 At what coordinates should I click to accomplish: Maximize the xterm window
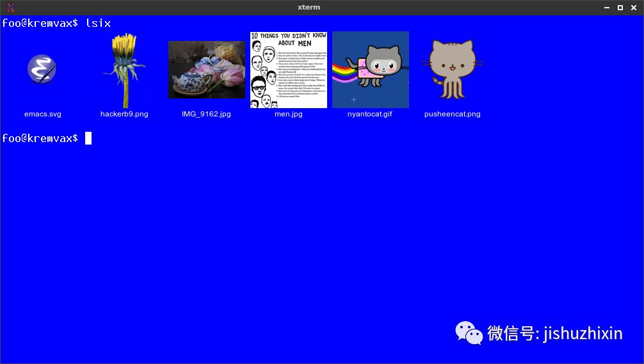pos(620,8)
